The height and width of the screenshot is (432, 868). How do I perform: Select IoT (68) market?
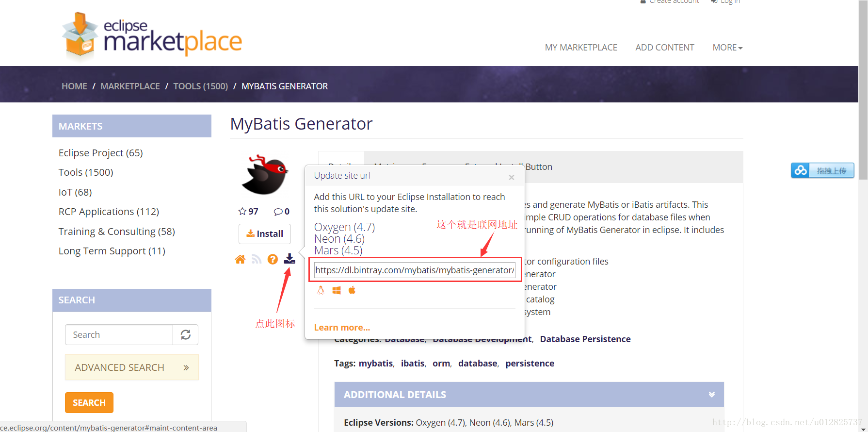click(75, 192)
